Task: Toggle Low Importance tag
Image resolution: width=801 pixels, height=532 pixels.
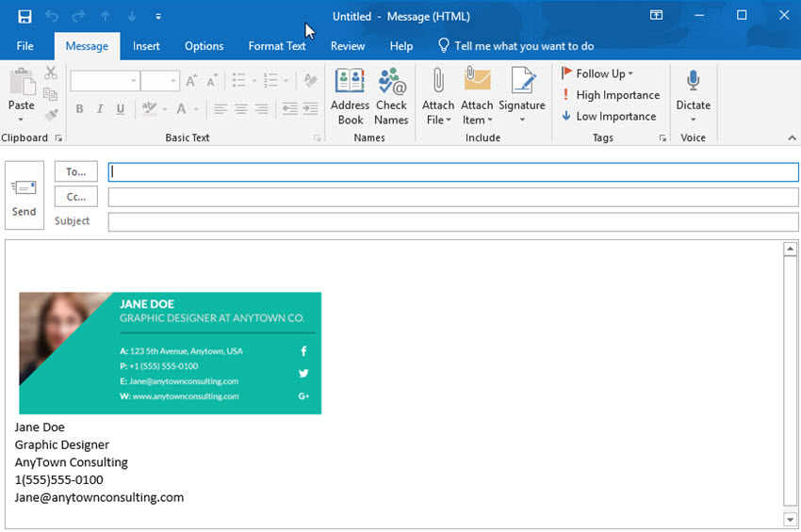Action: point(609,117)
